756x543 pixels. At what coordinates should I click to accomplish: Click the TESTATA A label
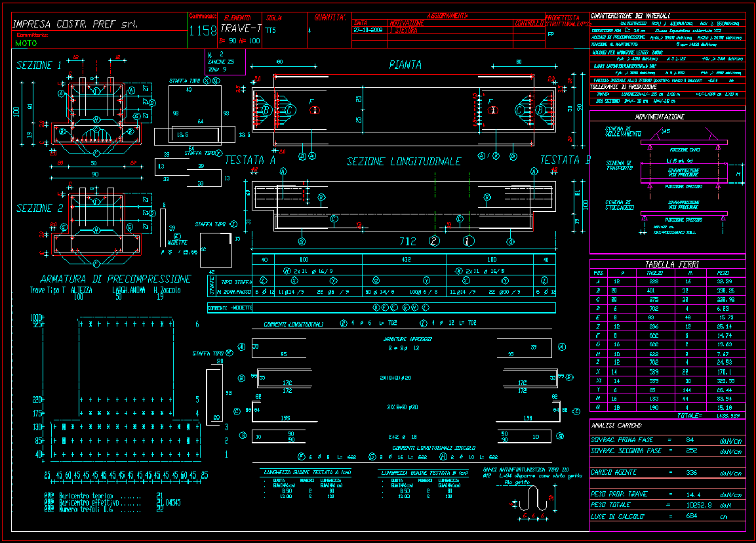250,160
